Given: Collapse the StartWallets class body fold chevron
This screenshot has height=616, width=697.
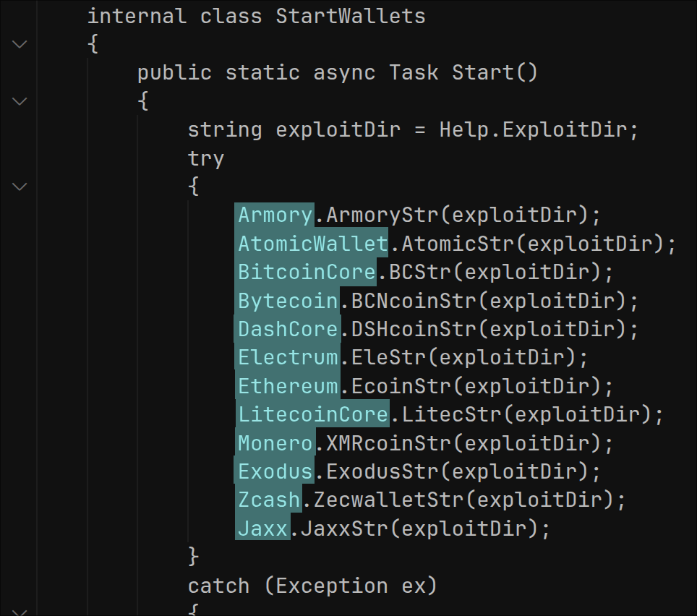Looking at the screenshot, I should pos(20,44).
